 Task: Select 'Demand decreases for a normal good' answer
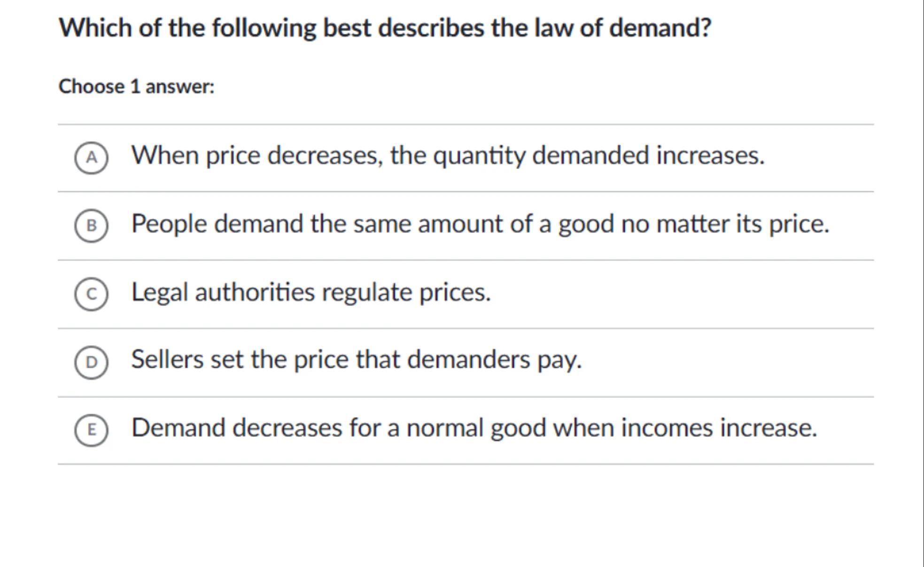click(474, 428)
